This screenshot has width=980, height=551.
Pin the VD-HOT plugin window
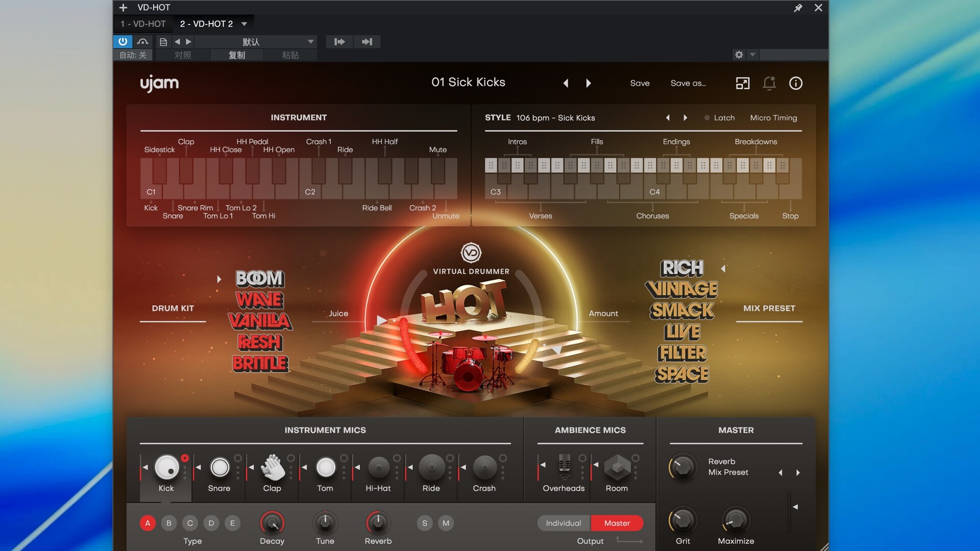coord(798,8)
